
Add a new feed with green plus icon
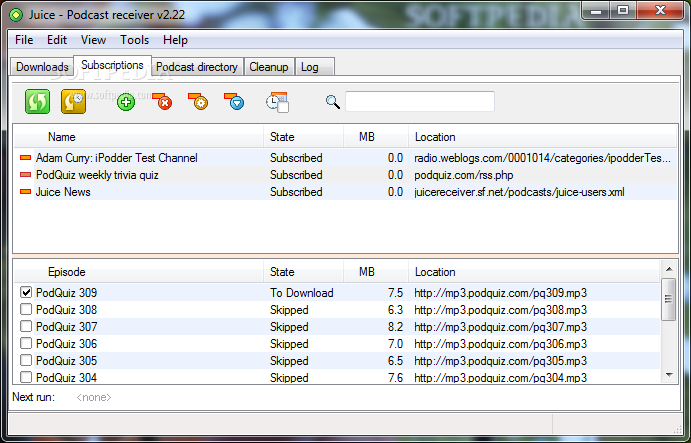126,101
